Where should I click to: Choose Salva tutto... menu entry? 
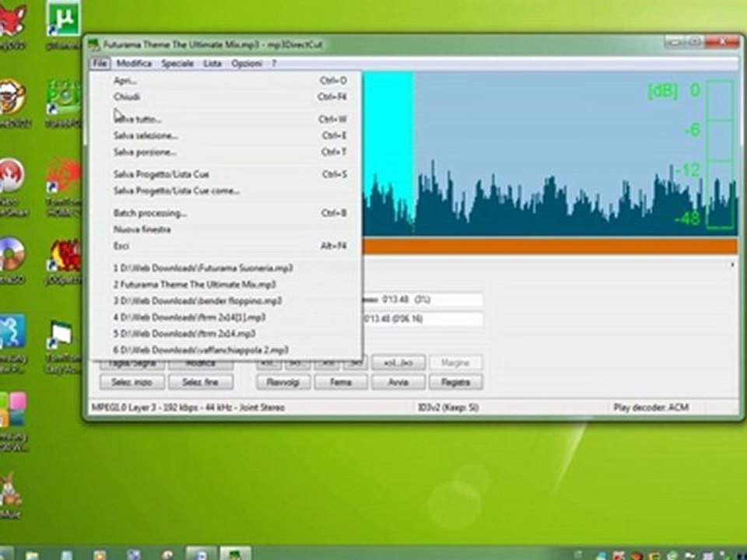pyautogui.click(x=226, y=119)
